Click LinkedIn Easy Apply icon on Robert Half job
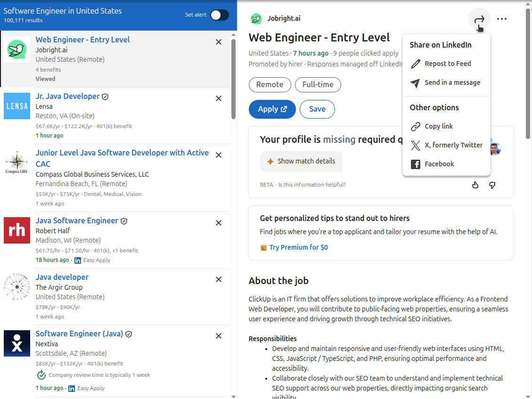Image resolution: width=532 pixels, height=399 pixels. [78, 261]
